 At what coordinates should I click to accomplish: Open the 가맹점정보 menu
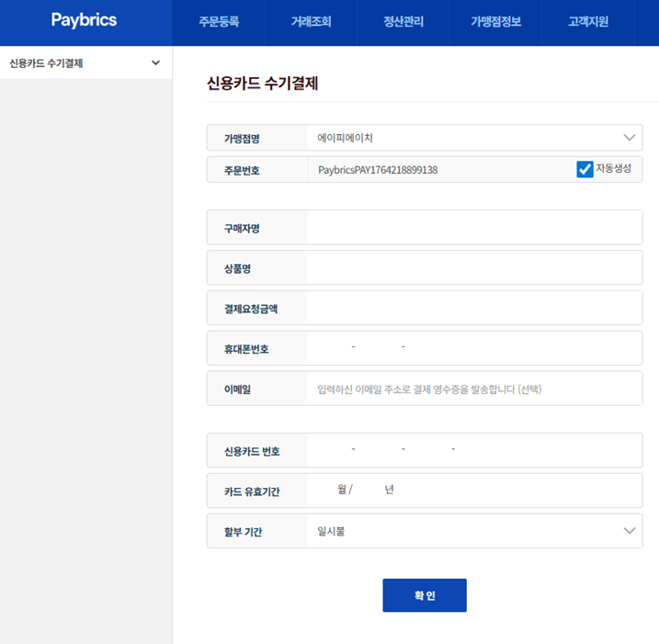coord(495,22)
